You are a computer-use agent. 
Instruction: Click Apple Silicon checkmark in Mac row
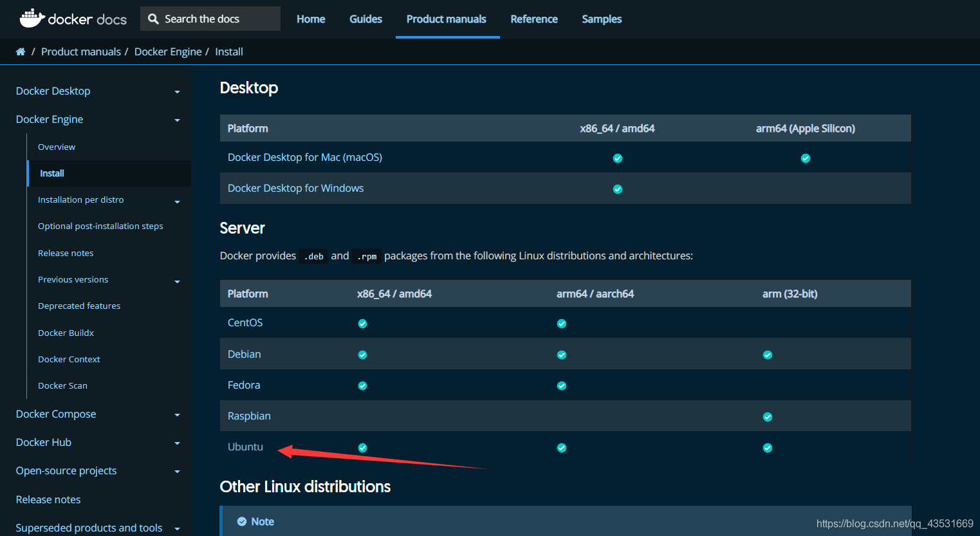coord(806,158)
